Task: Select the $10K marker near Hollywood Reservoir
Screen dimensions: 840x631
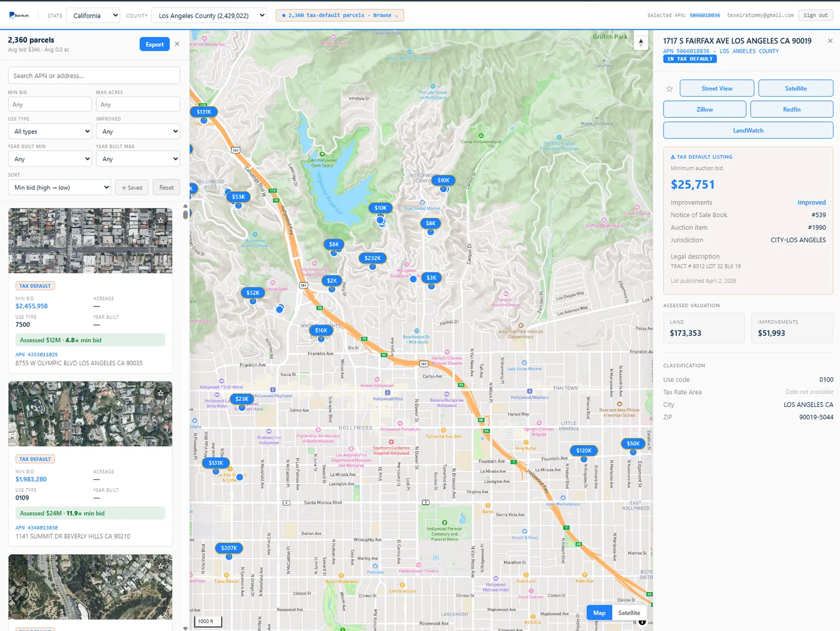Action: tap(380, 208)
